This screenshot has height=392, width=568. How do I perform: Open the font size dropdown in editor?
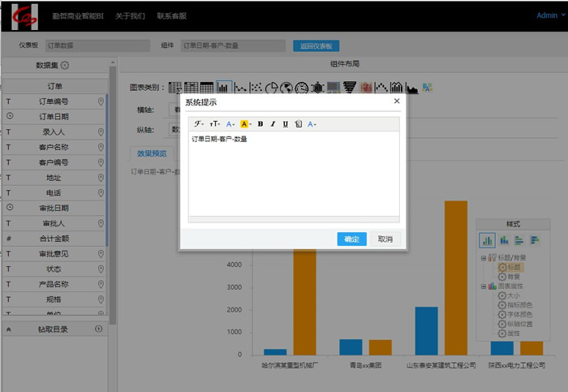tap(215, 124)
